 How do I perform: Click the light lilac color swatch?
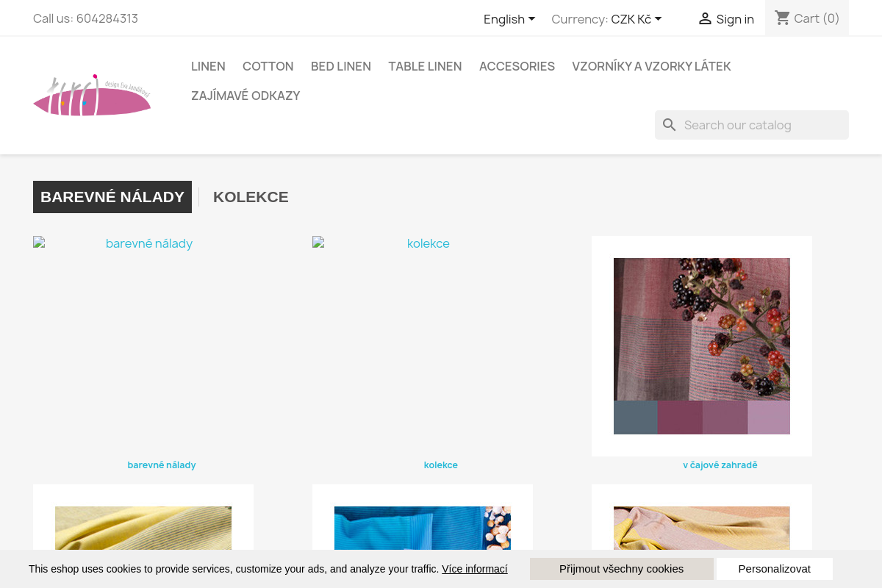(769, 417)
